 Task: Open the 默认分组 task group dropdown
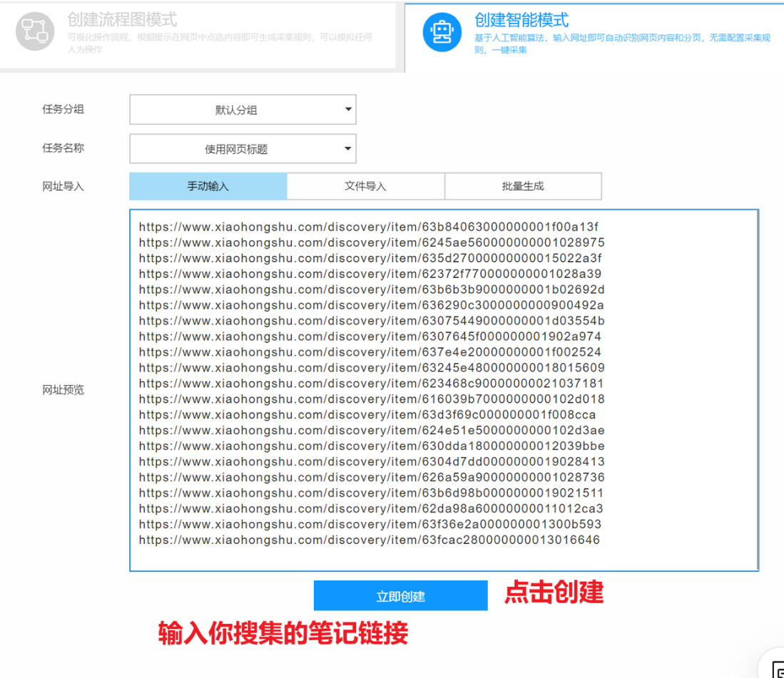click(x=243, y=109)
